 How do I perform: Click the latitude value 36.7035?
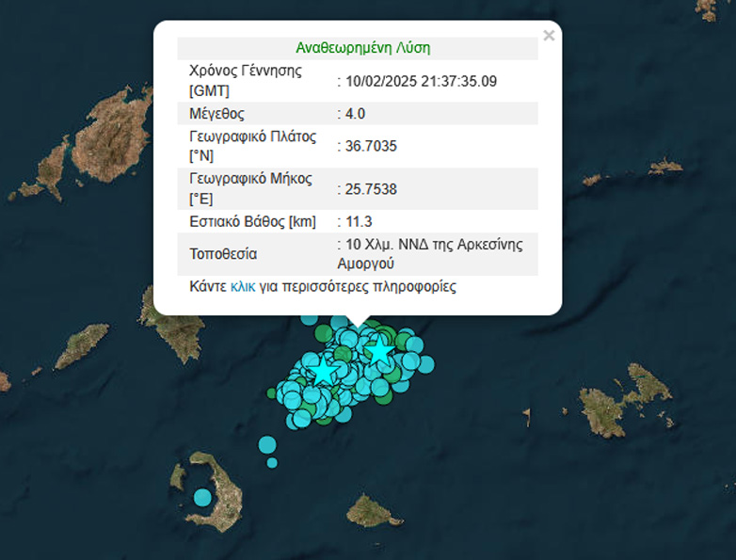tap(371, 146)
